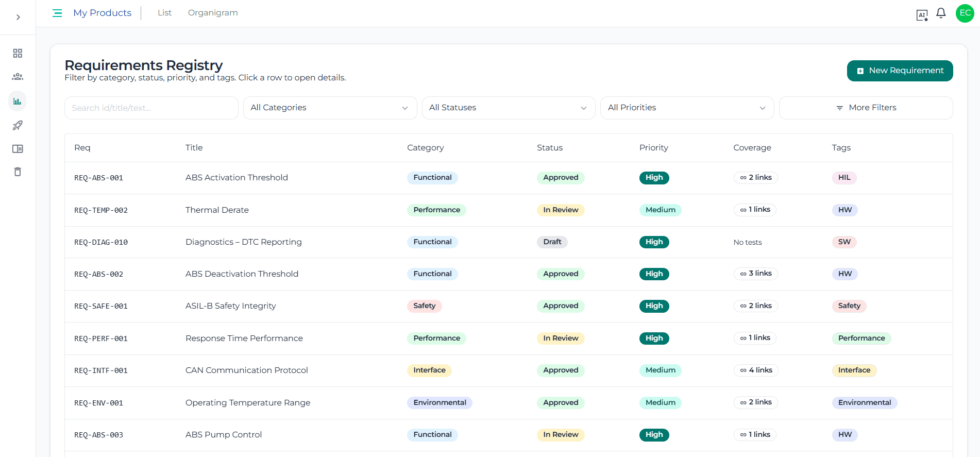
Task: Click the hamburger menu icon beside My Products
Action: (x=57, y=13)
